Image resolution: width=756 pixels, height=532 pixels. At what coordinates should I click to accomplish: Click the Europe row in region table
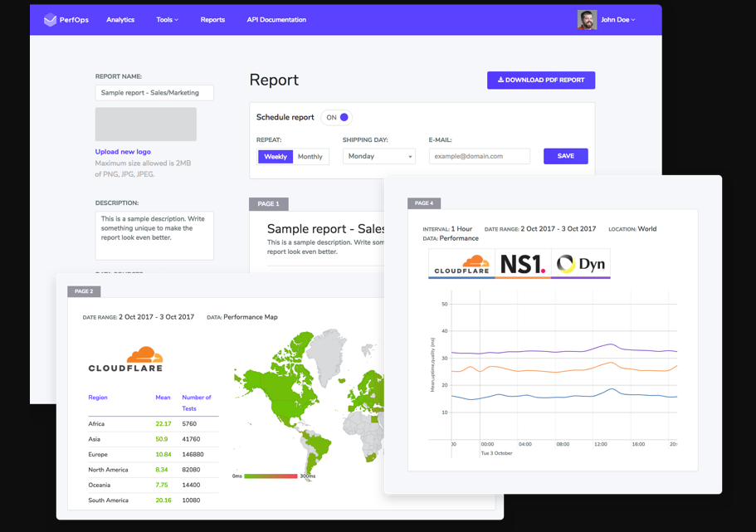point(154,454)
